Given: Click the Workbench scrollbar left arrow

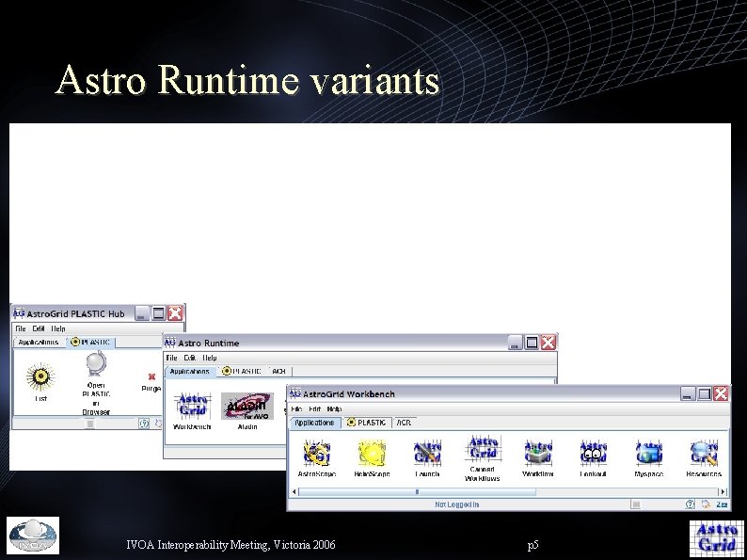Looking at the screenshot, I should click(294, 491).
